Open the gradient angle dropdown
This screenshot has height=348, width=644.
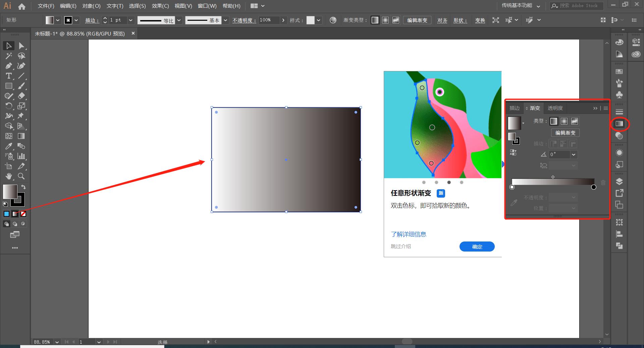(x=574, y=154)
